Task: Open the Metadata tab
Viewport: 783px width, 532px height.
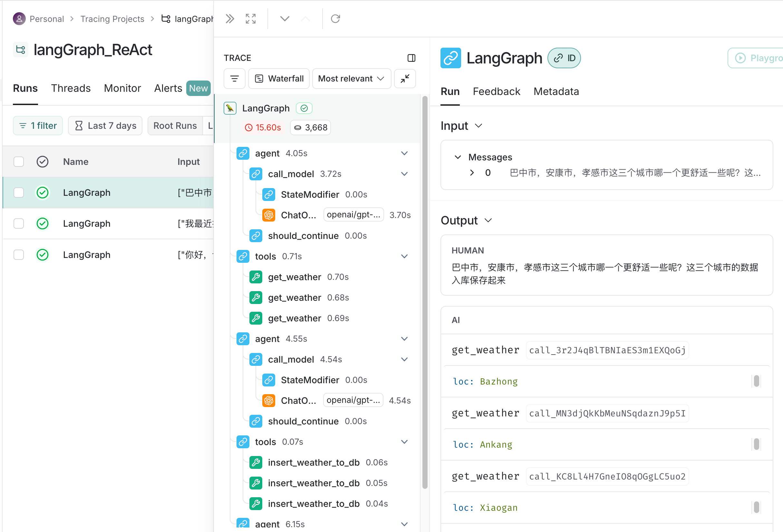Action: (556, 91)
